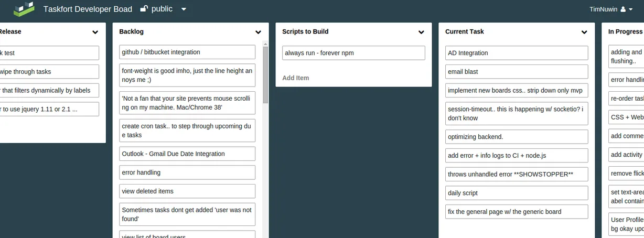Open the 'wipe through tasks' card

49,72
